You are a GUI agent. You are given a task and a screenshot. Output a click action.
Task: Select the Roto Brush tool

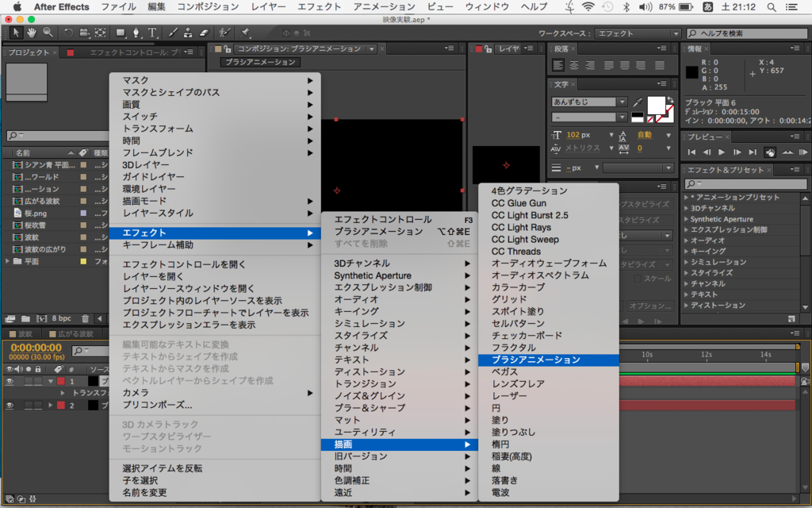click(x=224, y=33)
